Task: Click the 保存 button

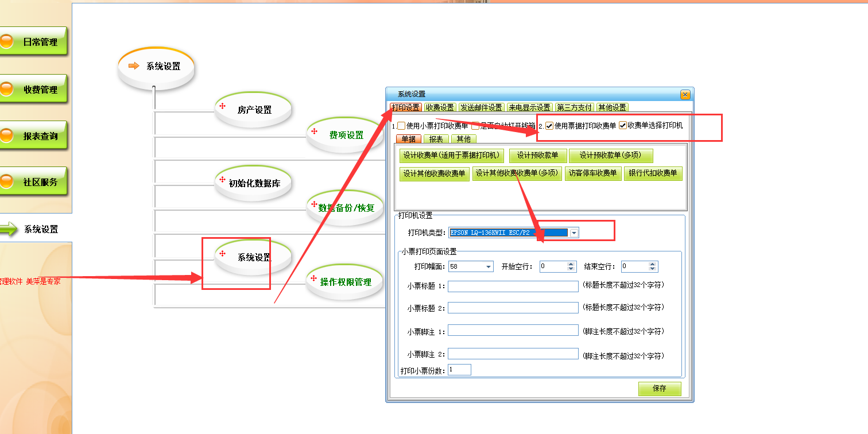Action: pyautogui.click(x=659, y=389)
